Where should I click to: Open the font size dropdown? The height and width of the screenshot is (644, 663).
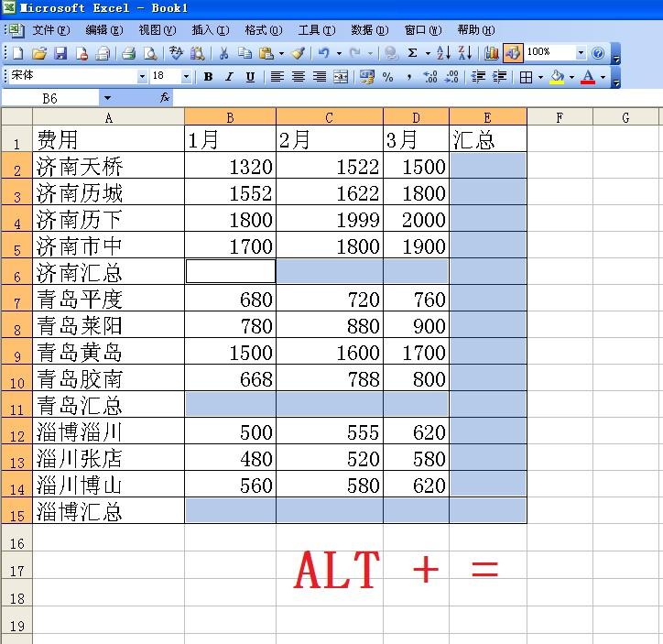(186, 77)
